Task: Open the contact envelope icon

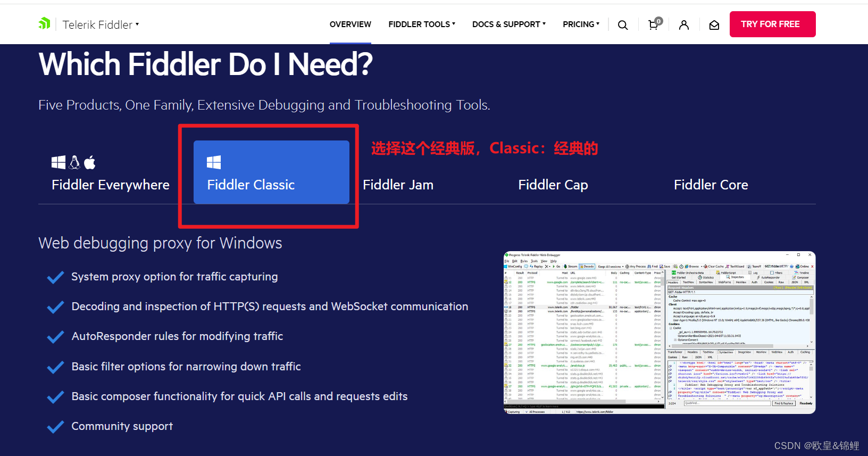Action: click(714, 25)
